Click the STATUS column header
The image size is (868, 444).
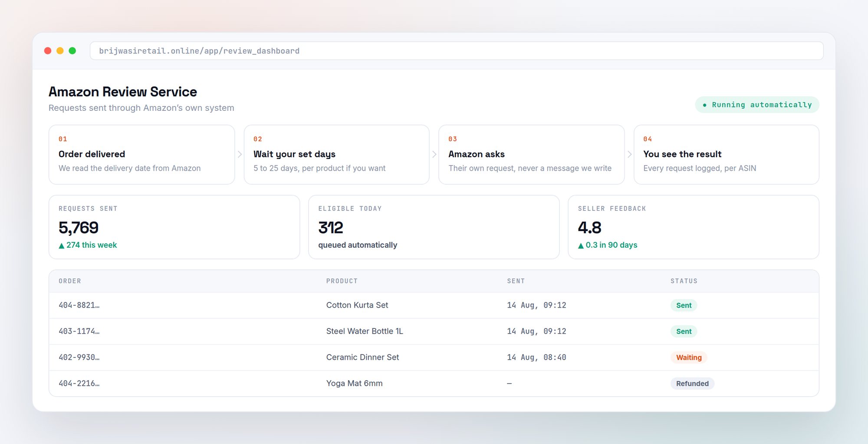coord(684,281)
